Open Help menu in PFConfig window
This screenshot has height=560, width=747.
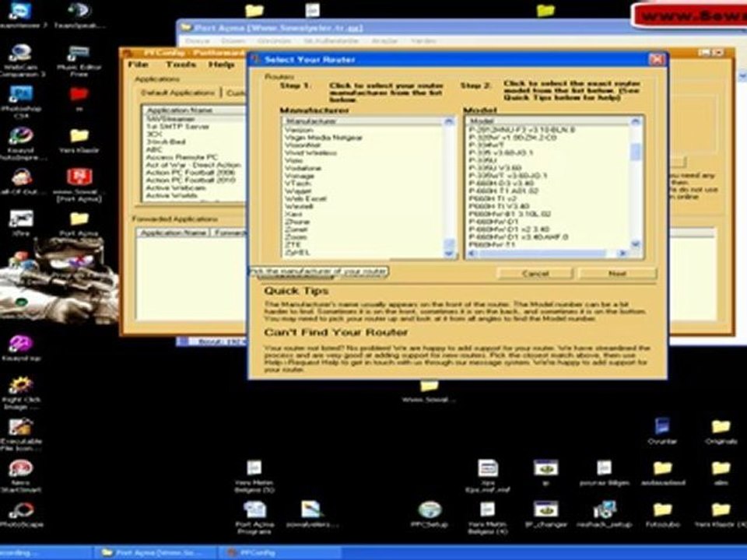pos(221,65)
